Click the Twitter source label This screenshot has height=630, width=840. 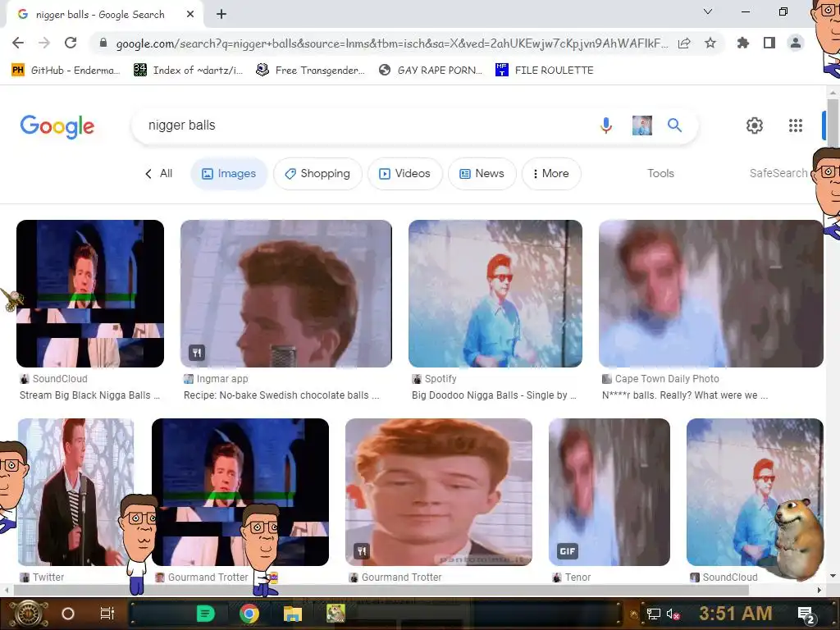[x=48, y=577]
